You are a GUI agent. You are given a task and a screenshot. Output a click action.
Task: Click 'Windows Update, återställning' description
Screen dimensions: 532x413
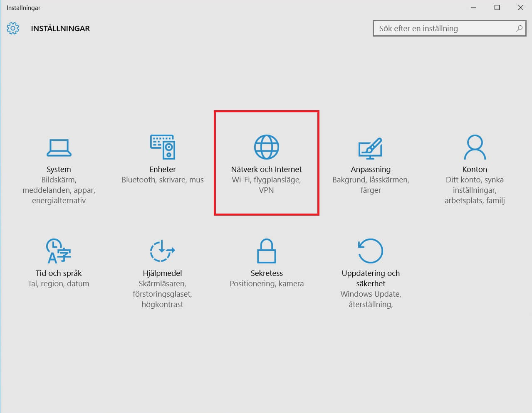point(371,299)
